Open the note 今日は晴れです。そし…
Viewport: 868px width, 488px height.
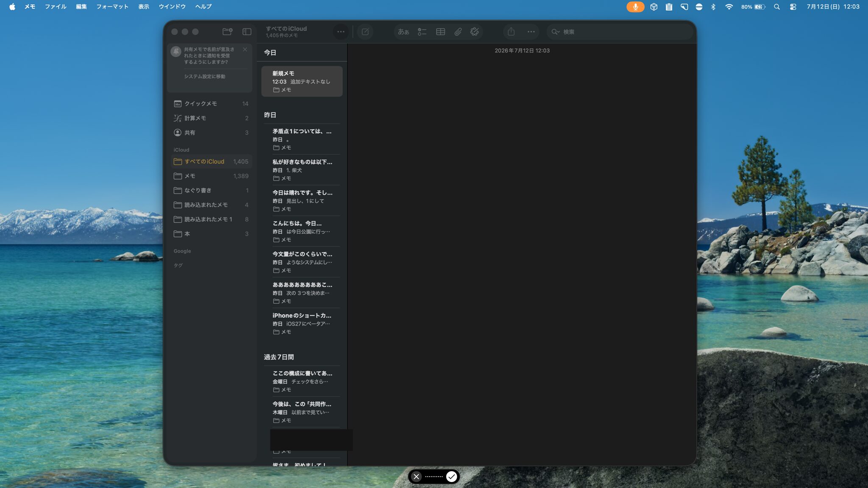point(302,200)
